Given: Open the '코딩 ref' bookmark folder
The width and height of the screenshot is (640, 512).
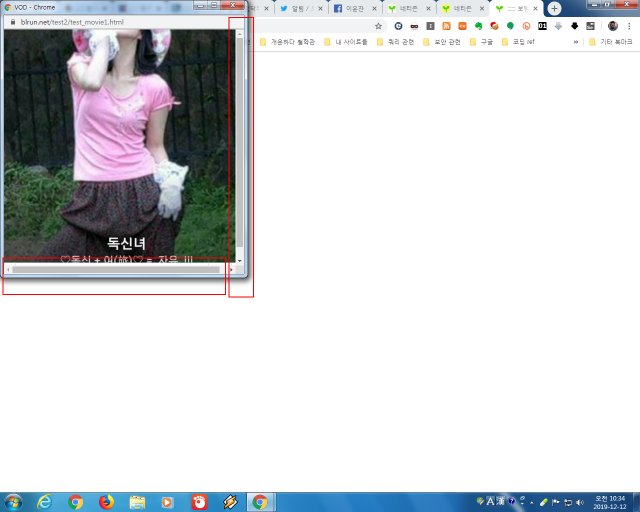Looking at the screenshot, I should (518, 42).
